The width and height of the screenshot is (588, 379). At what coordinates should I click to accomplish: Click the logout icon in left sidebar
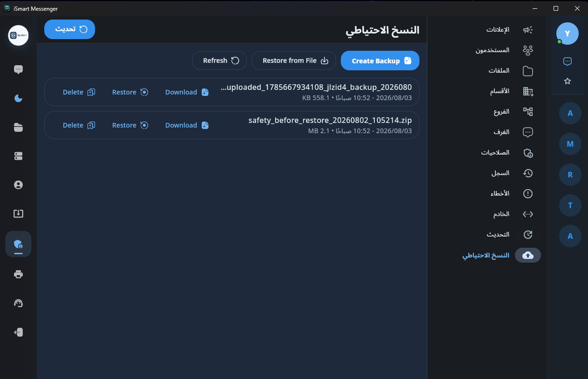(18, 332)
